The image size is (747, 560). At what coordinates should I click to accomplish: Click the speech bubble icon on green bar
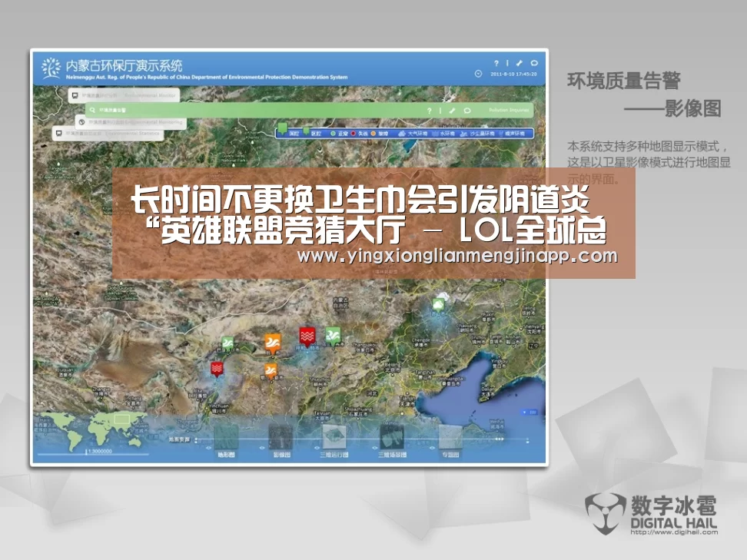(467, 111)
